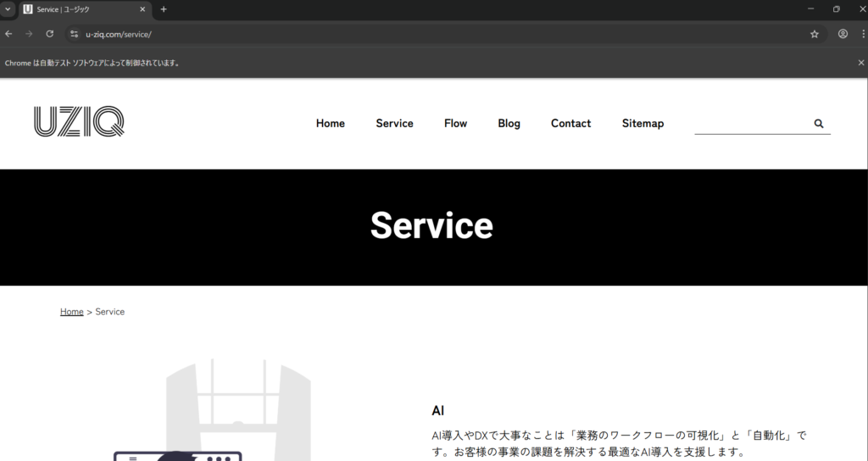This screenshot has width=868, height=461.
Task: View site information icon in address bar
Action: 74,34
